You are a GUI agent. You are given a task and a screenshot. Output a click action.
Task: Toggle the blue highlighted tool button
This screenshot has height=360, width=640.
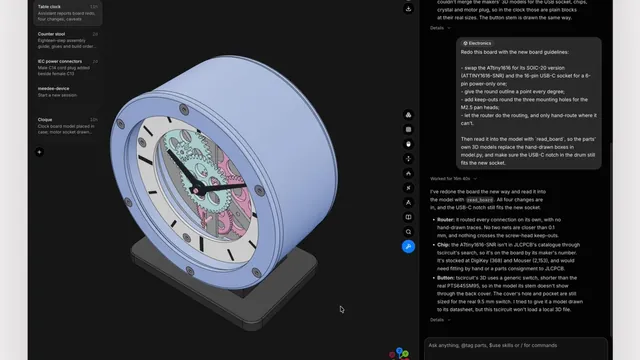coord(408,247)
